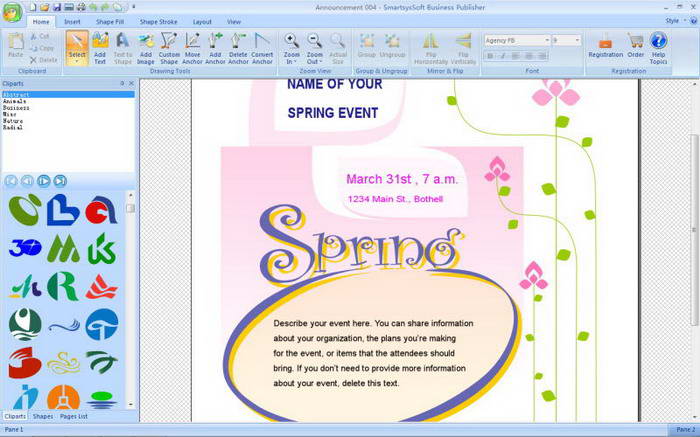Toggle italic formatting in Font group
This screenshot has width=700, height=437.
coord(503,56)
